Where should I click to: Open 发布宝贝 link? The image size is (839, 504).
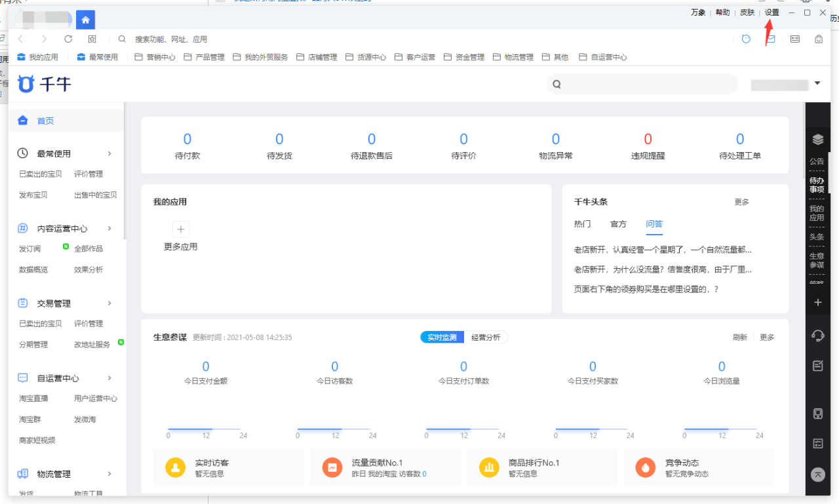click(33, 195)
